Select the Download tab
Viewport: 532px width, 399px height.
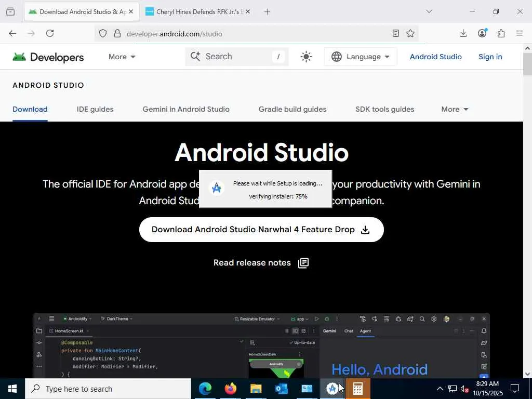(x=30, y=109)
